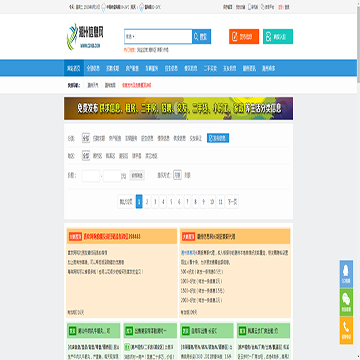Image resolution: width=360 pixels, height=360 pixels.
Task: Open the highlighted home tab in blue navbar
Action: (74, 69)
